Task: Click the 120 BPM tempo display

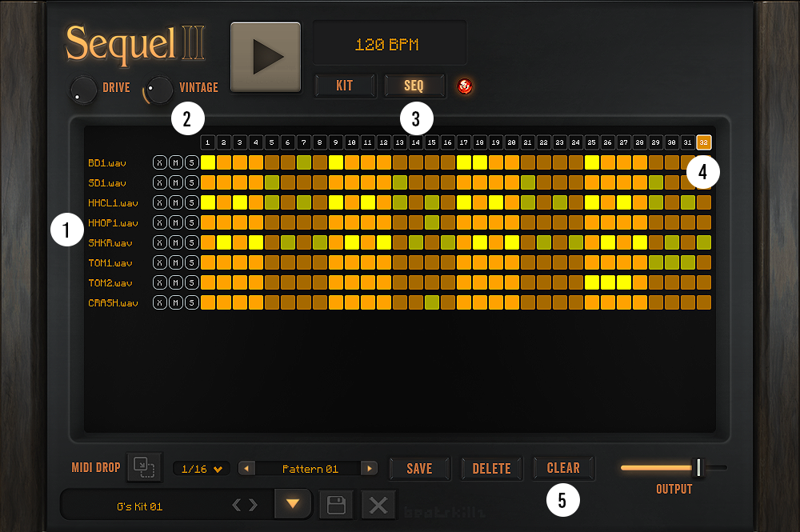Action: tap(390, 43)
